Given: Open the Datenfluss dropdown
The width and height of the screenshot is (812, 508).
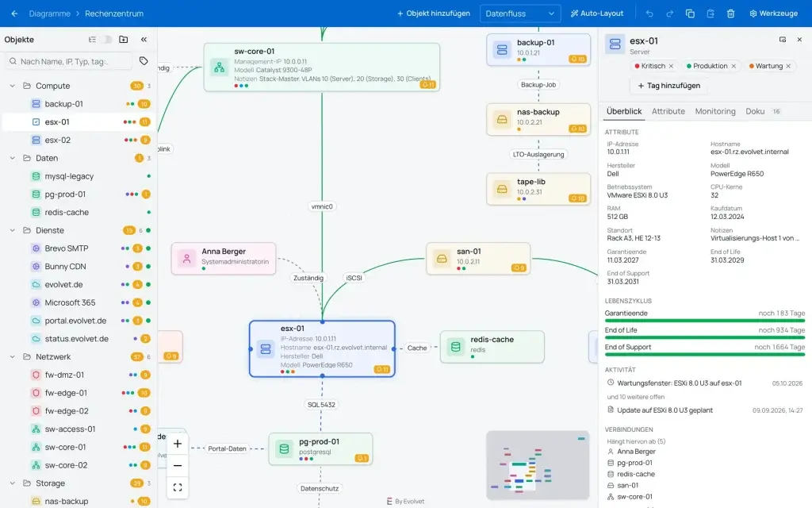Looking at the screenshot, I should [x=520, y=13].
